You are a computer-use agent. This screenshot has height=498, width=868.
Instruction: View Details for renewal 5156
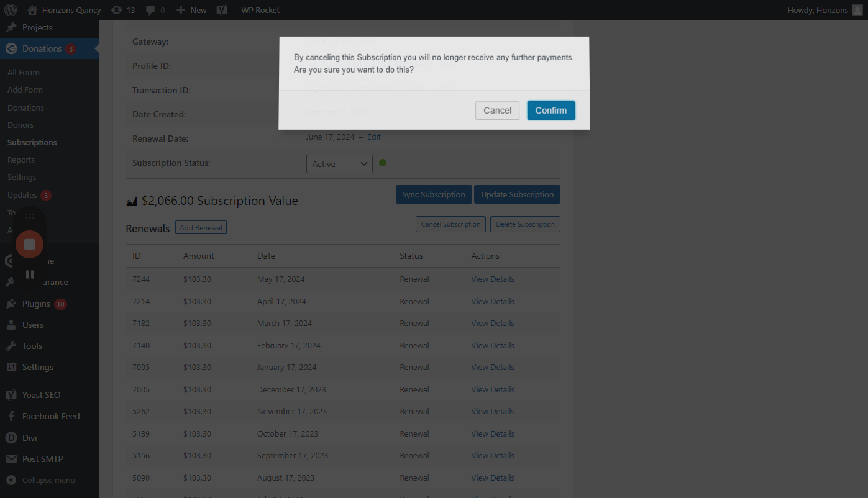coord(493,455)
